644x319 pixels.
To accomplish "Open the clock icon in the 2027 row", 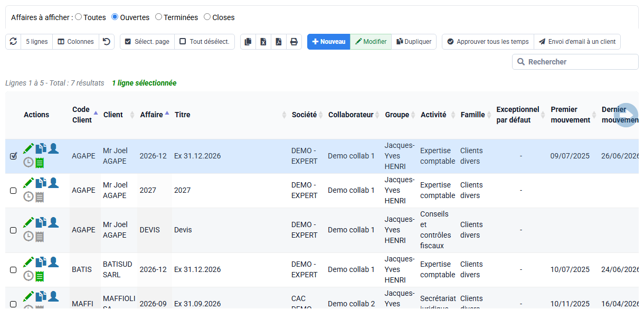I will pos(29,197).
